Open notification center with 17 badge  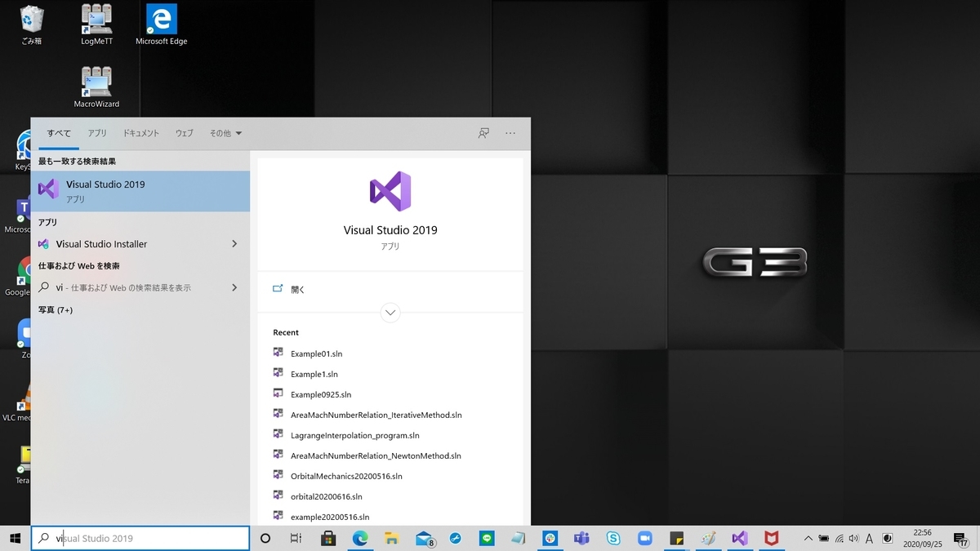click(961, 539)
